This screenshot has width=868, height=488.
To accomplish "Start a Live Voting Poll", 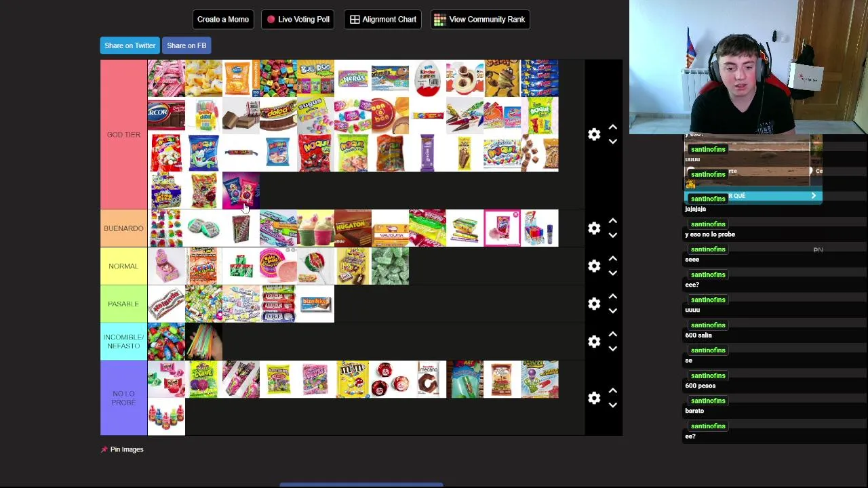I will pos(298,19).
